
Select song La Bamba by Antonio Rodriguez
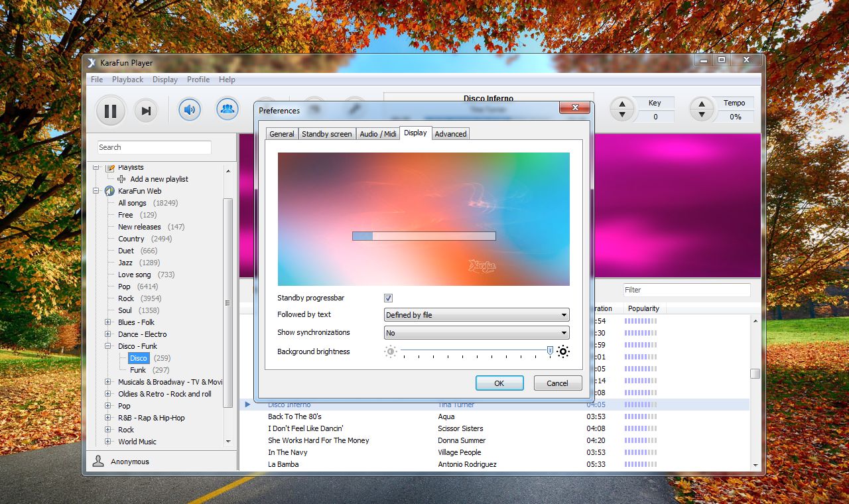tap(494, 464)
